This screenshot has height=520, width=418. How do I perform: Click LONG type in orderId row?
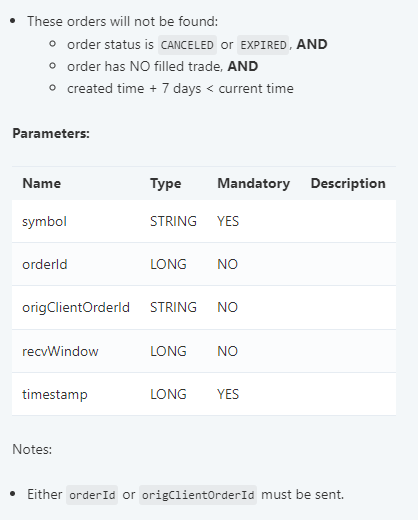[168, 264]
